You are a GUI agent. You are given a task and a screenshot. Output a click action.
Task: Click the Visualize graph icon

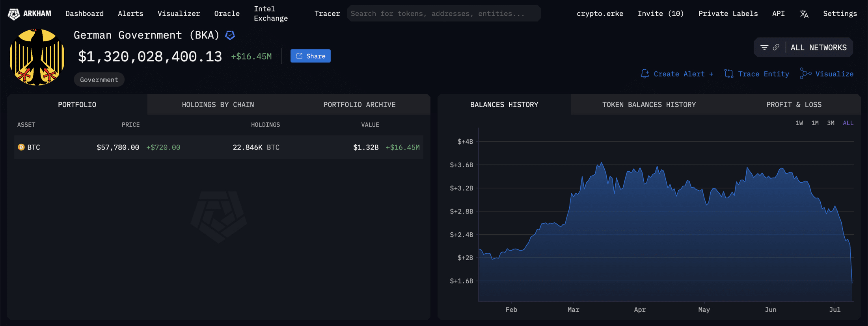pyautogui.click(x=805, y=74)
